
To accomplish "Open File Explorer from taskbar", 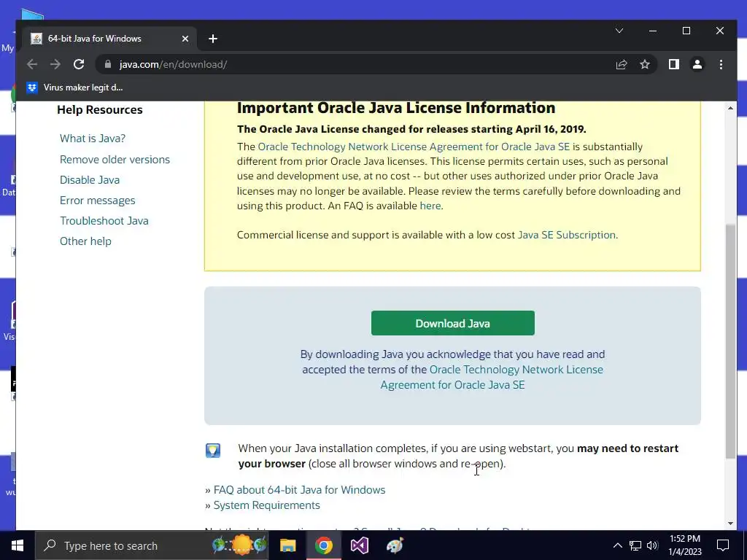I will [x=287, y=545].
